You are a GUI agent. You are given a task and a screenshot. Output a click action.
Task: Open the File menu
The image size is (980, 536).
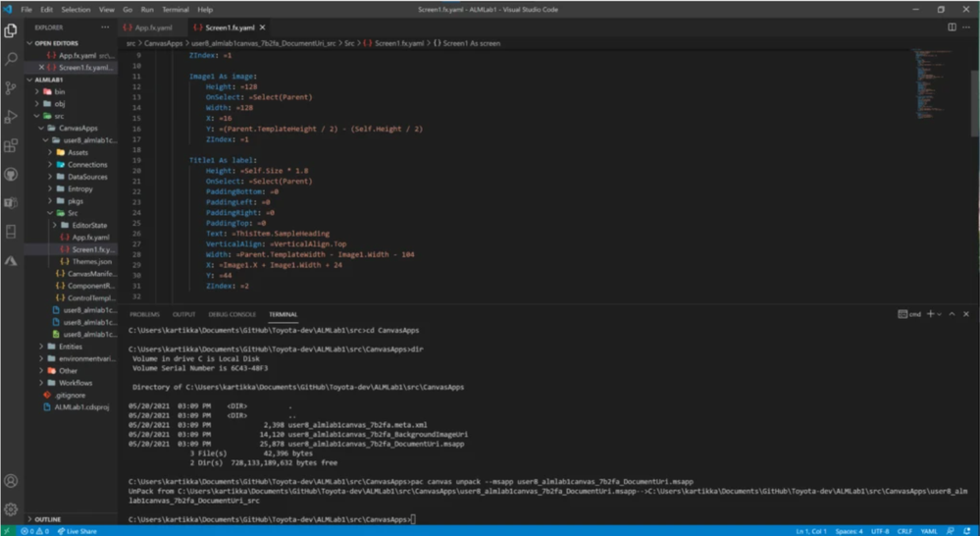click(x=26, y=10)
